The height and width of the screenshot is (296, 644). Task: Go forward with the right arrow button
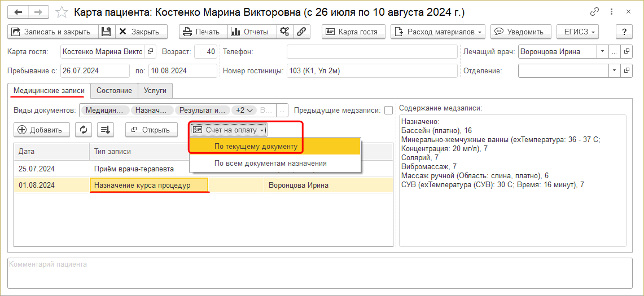click(x=38, y=12)
